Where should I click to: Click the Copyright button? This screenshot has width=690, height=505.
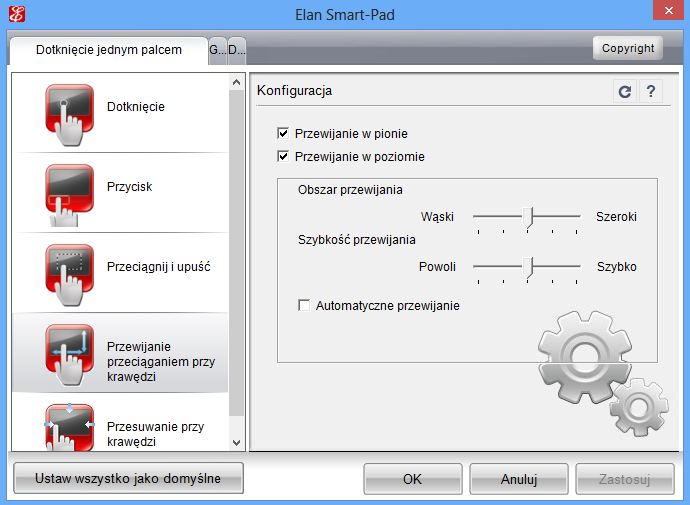click(x=628, y=48)
